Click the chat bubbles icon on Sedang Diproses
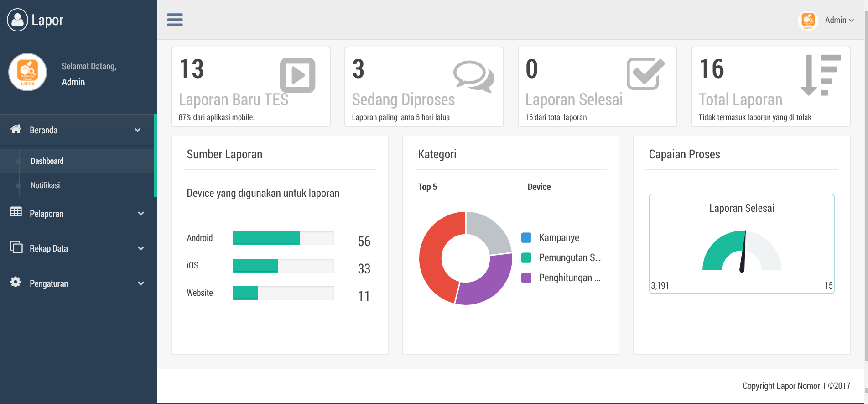This screenshot has height=404, width=868. coord(473,76)
